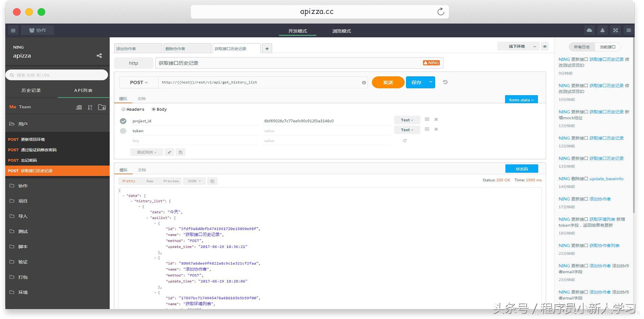Add a new request tab
The height and width of the screenshot is (319, 644).
coord(267,48)
